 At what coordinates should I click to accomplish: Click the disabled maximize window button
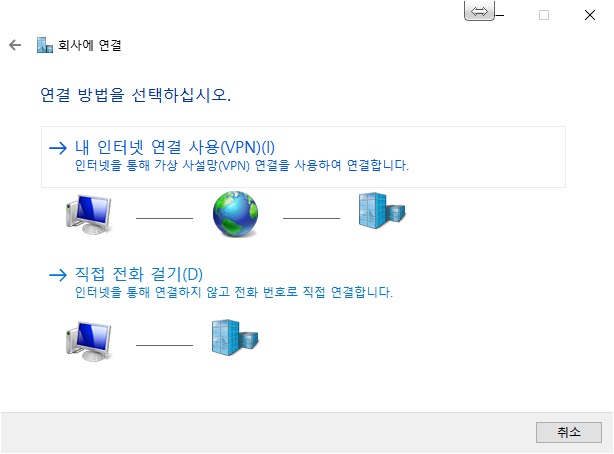(544, 15)
